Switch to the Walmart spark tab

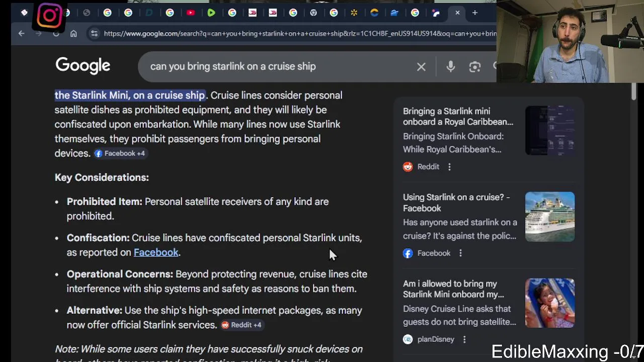[x=354, y=13]
